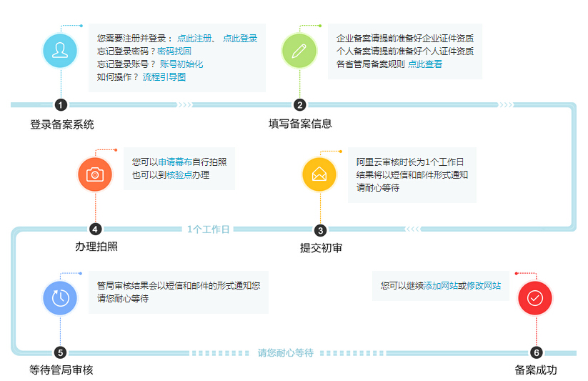Click the 请您耐心等待 timeline text
Viewport: 588px width, 381px height.
[285, 353]
